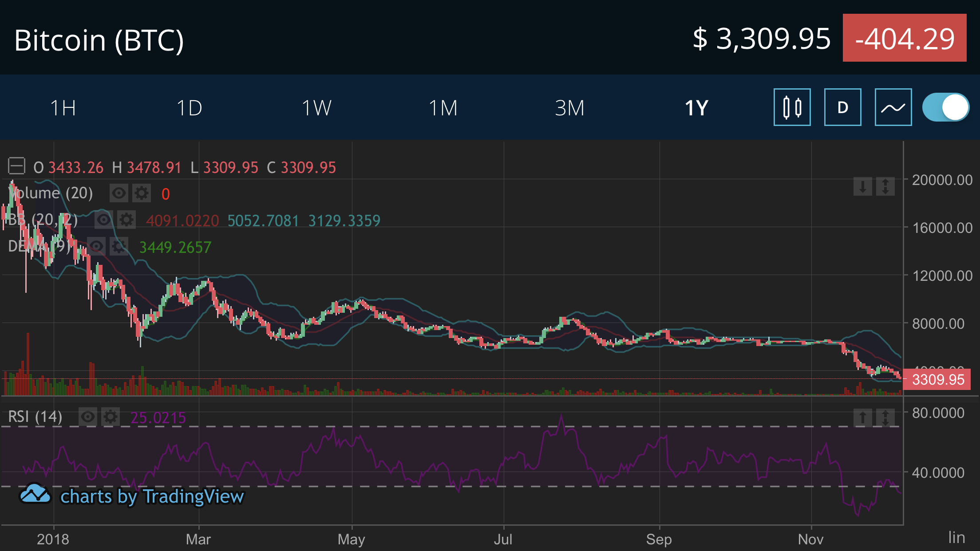Open Volume indicator settings gear

click(142, 193)
